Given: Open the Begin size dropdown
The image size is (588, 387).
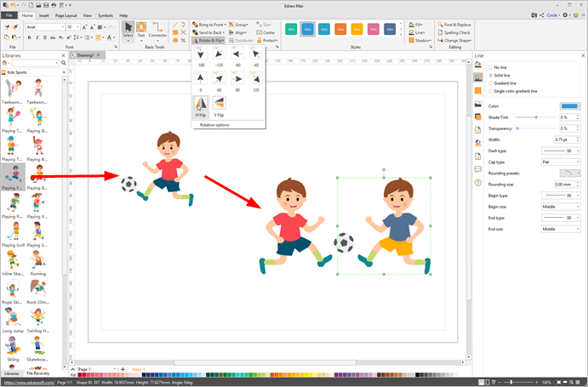Looking at the screenshot, I should point(561,207).
